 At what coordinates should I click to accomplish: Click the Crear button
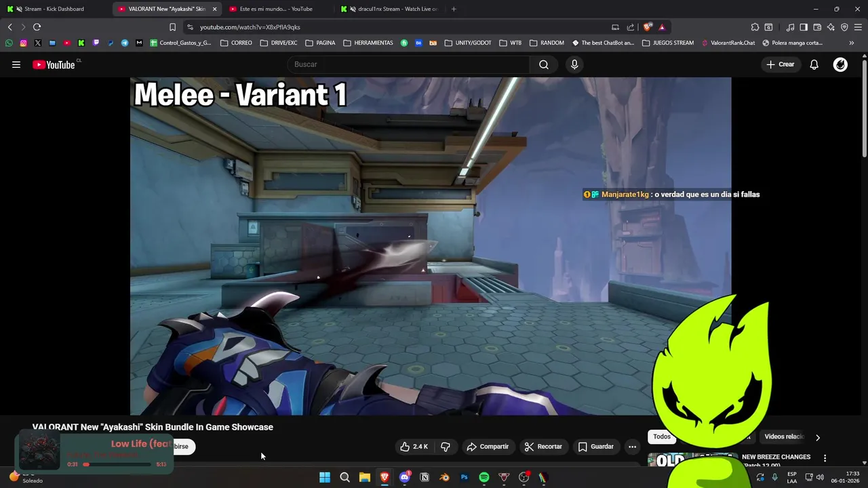pos(781,64)
